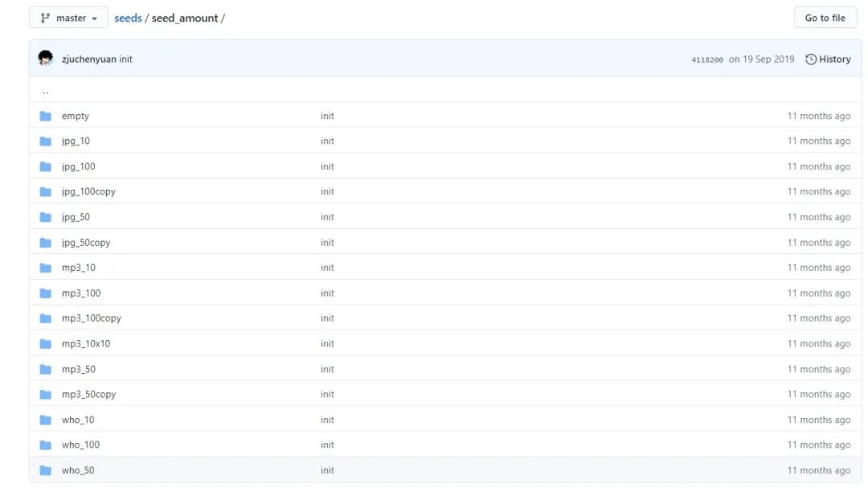Click zjuchenyuan username link
This screenshot has height=496, width=868.
coord(88,59)
